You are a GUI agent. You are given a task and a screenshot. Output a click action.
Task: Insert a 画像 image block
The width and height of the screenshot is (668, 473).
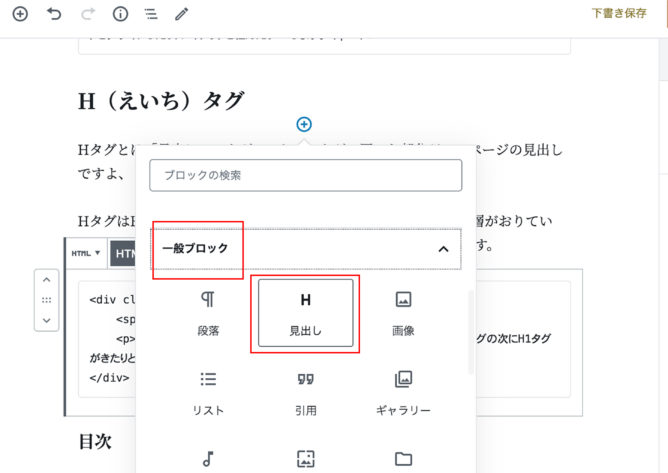(403, 313)
